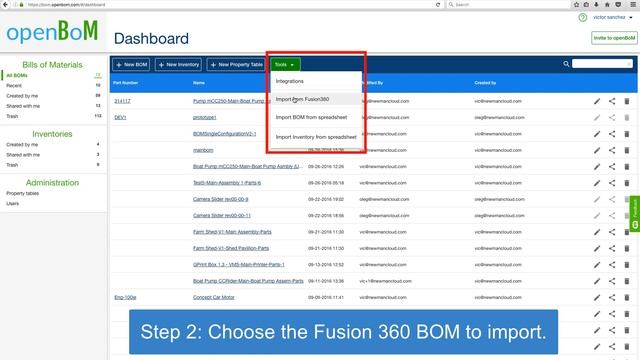640x360 pixels.
Task: Delete the Test5-Main-Assembly row
Action: tap(627, 183)
